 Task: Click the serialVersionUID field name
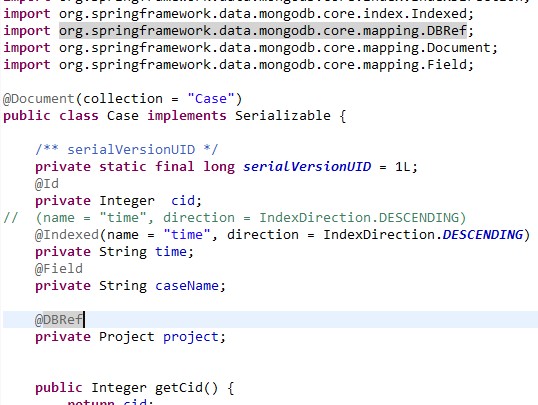point(307,167)
